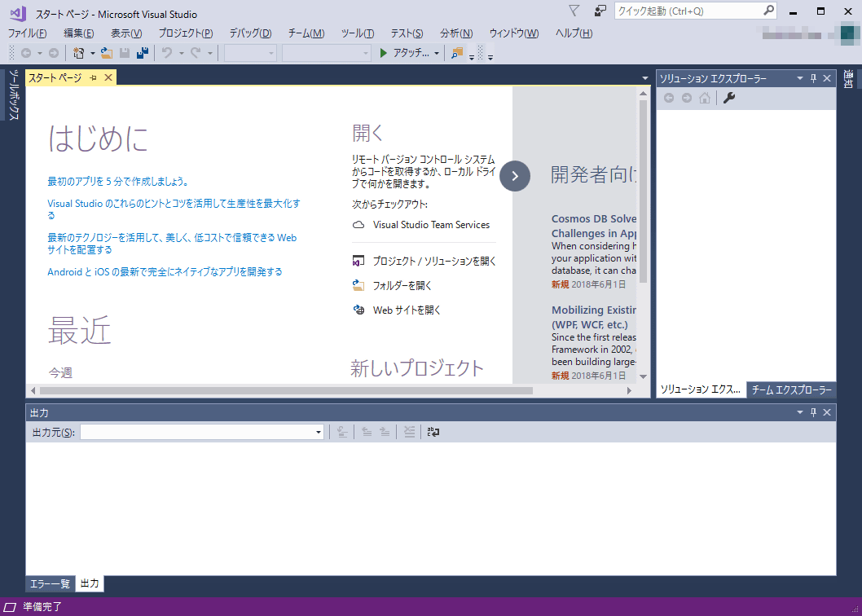Click the Save All double-disk icon
The width and height of the screenshot is (862, 616).
(143, 53)
